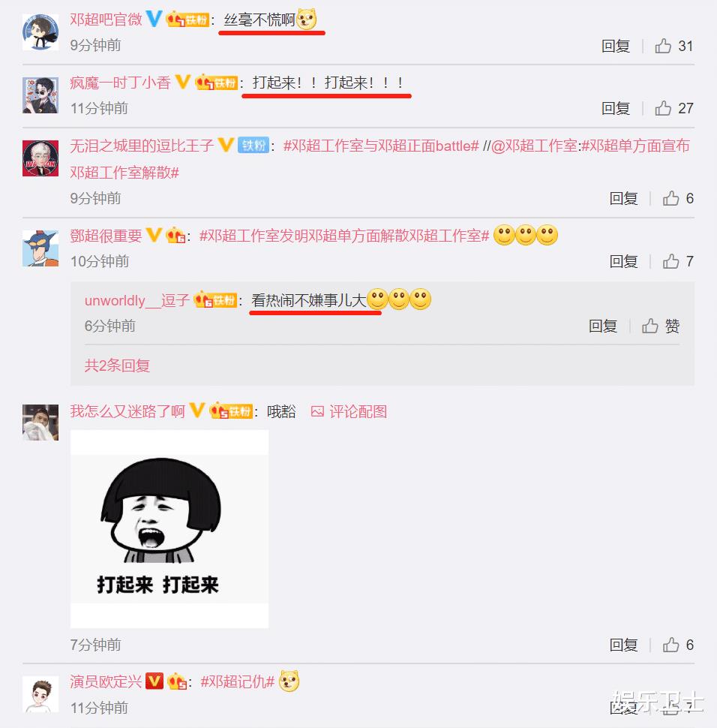Like 邓超吧官微's comment with 31 likes
Viewport: 717px width, 728px height.
663,46
